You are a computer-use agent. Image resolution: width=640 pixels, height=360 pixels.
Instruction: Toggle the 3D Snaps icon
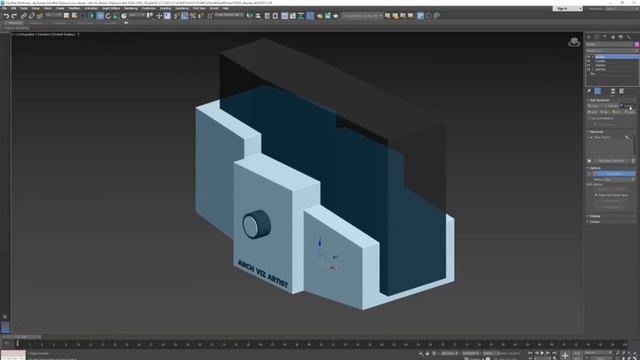[x=176, y=16]
